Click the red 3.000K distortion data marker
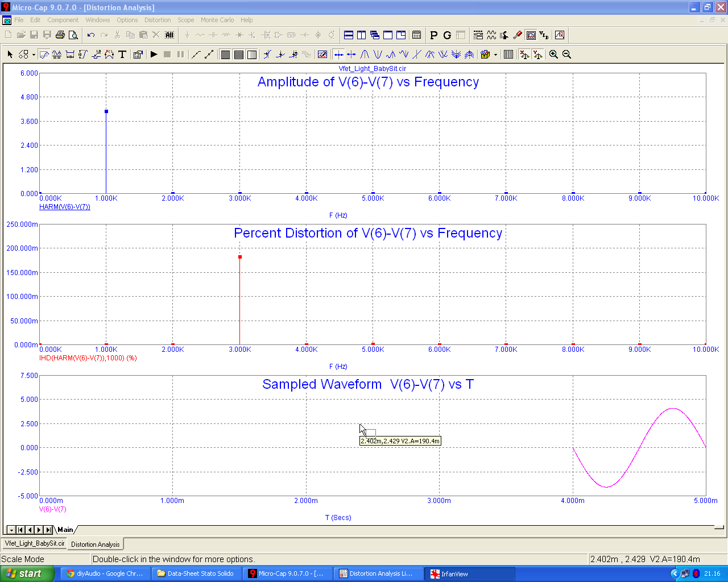The image size is (728, 582). [x=240, y=257]
